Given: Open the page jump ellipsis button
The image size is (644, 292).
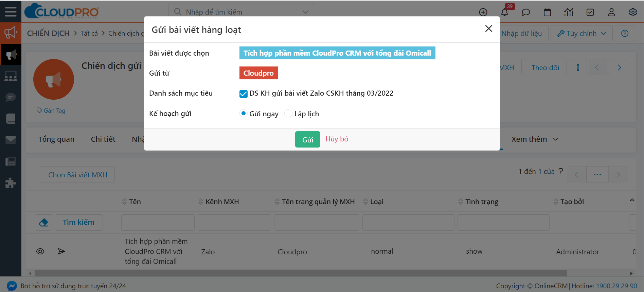Looking at the screenshot, I should [x=597, y=175].
